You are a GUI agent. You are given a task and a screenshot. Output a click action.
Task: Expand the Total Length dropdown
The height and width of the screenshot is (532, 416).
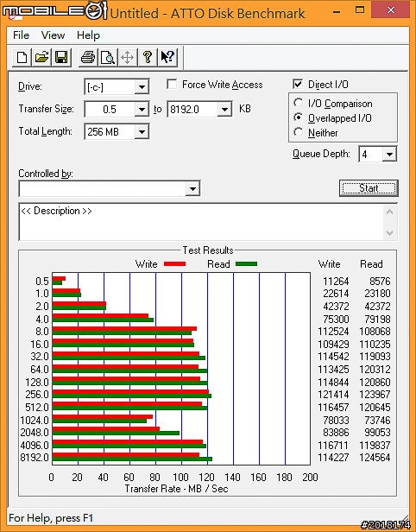pos(142,131)
